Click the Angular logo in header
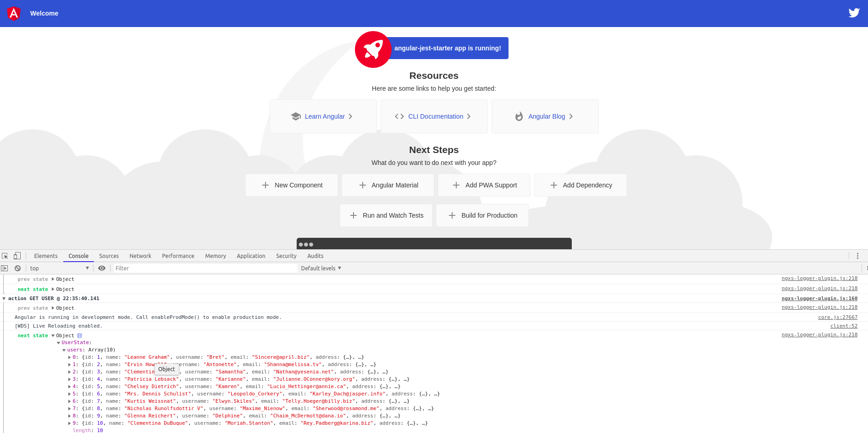This screenshot has height=433, width=868. [x=14, y=13]
